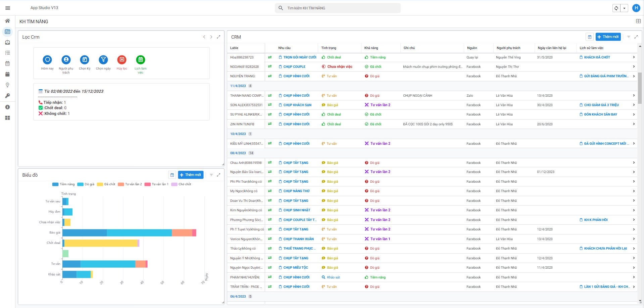This screenshot has height=308, width=644.
Task: Click the Hôm nay filter icon
Action: coord(47,60)
